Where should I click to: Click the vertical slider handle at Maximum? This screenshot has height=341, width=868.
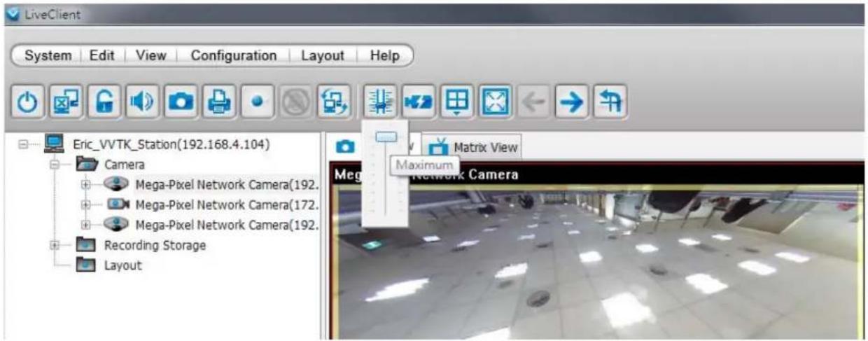[386, 137]
